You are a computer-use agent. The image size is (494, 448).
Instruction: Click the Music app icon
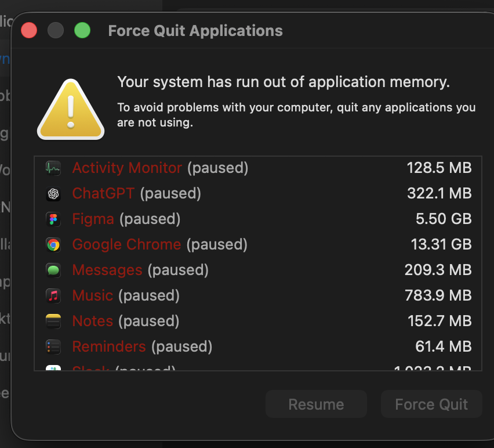coord(53,296)
